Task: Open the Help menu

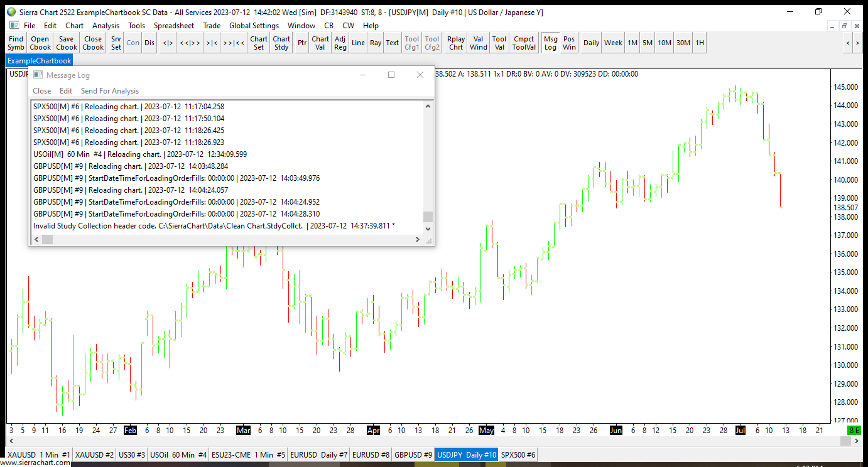Action: (x=371, y=26)
